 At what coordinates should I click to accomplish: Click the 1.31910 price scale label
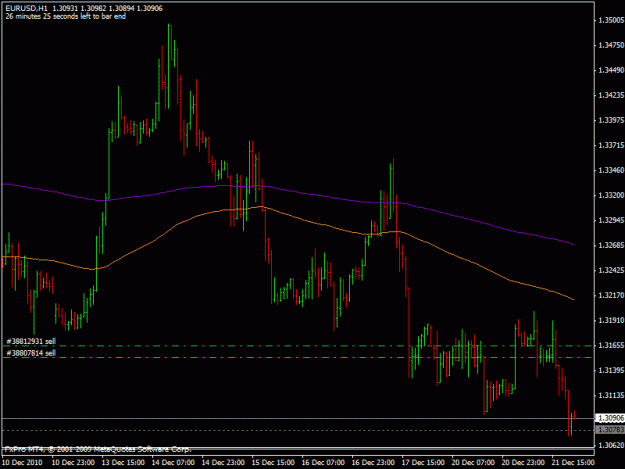pyautogui.click(x=611, y=320)
